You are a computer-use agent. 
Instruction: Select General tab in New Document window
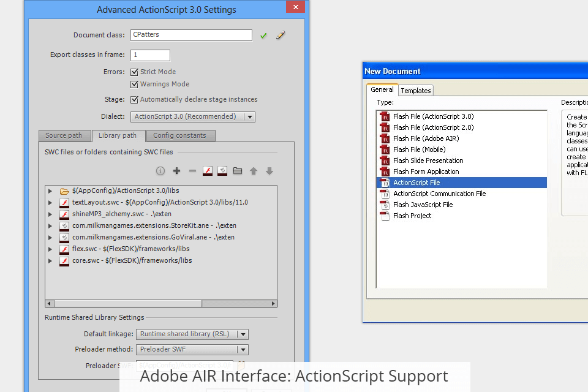click(382, 89)
